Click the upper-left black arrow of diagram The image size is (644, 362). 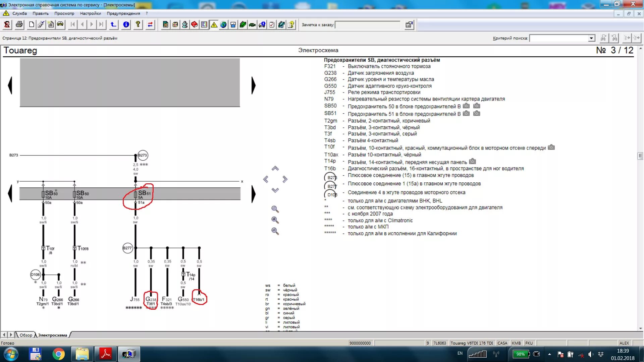click(x=10, y=85)
